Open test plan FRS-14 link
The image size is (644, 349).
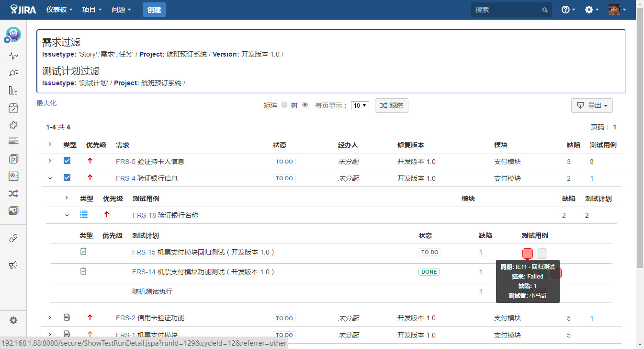click(144, 272)
